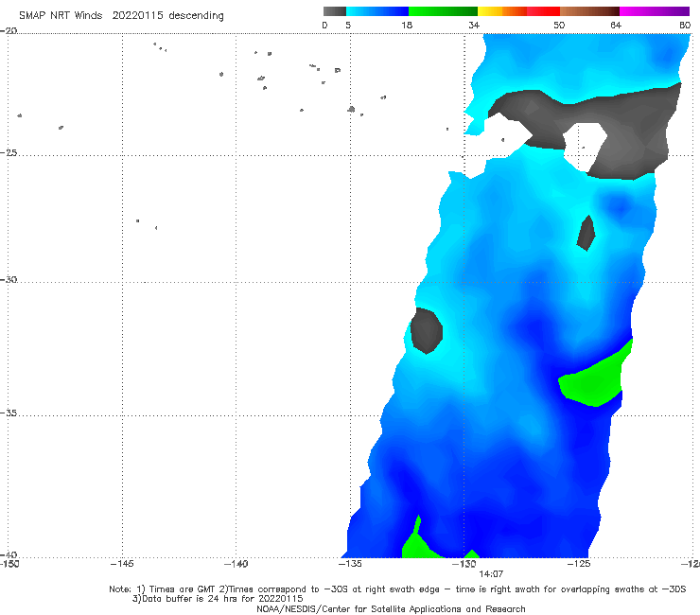Click color bar label '34'

[474, 25]
